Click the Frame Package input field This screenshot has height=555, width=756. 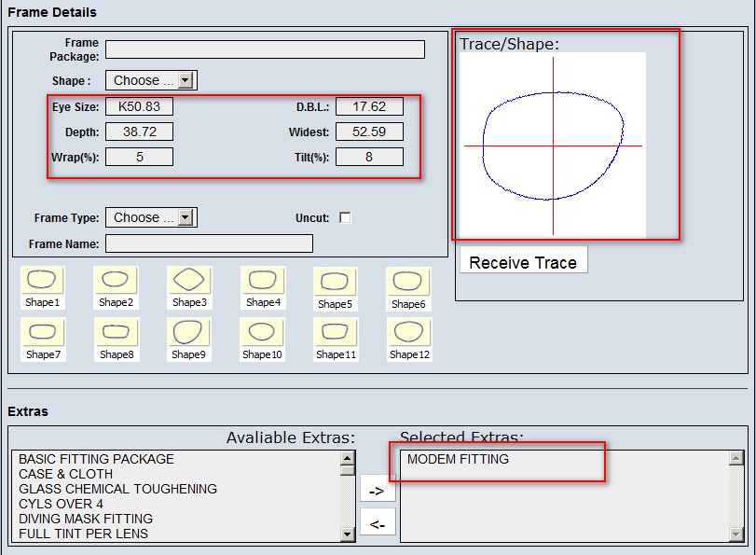(x=265, y=49)
